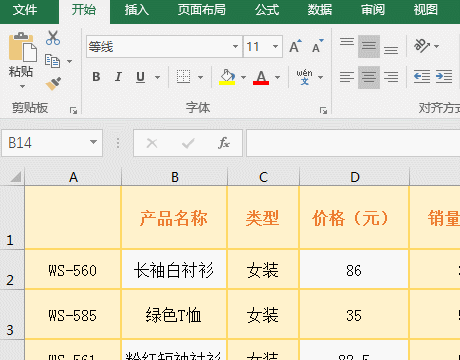The height and width of the screenshot is (360, 460).
Task: Click the confirm checkmark in formula bar
Action: (188, 143)
